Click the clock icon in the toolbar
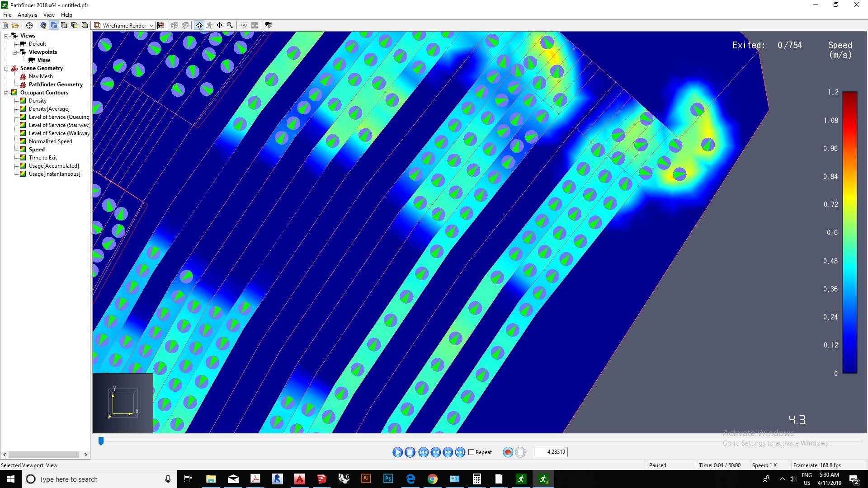 point(29,25)
